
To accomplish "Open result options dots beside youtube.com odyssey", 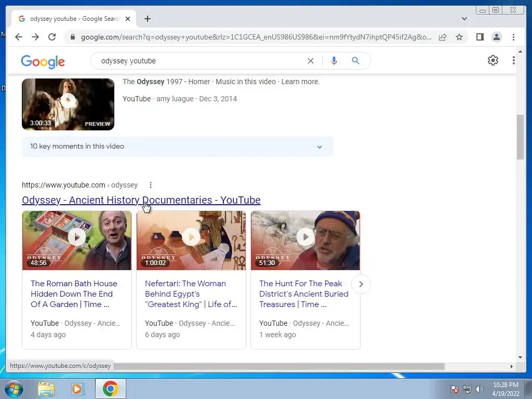I will pos(150,185).
